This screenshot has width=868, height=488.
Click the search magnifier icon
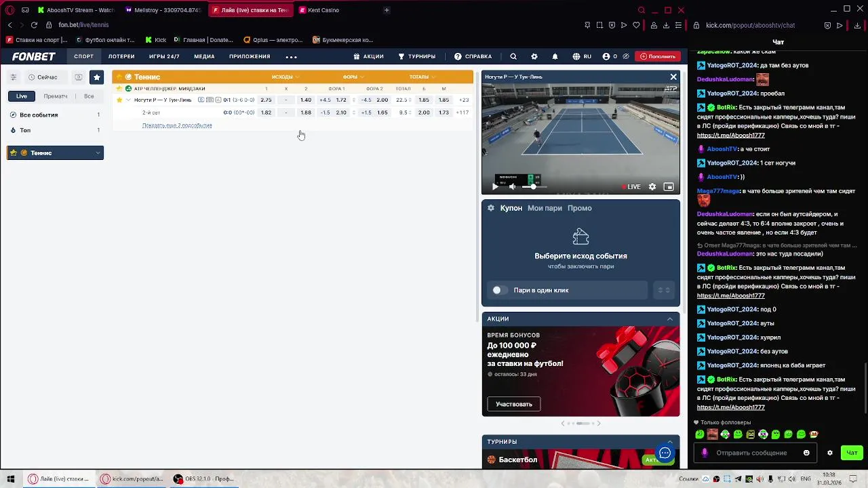pos(513,56)
